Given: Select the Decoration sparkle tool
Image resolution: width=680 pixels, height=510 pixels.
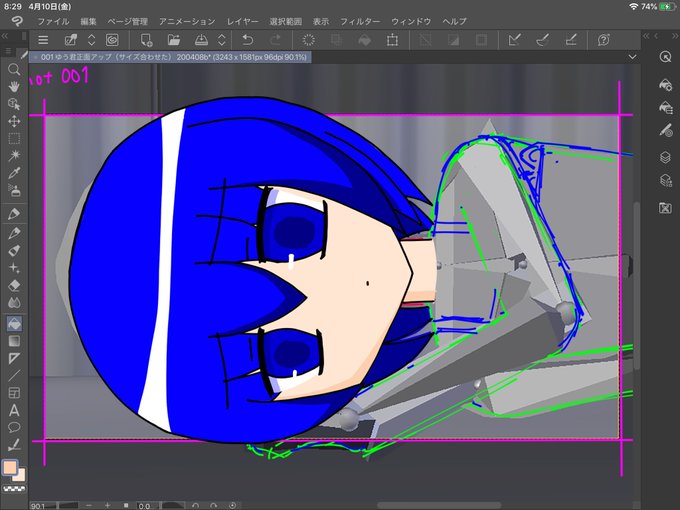Looking at the screenshot, I should click(14, 268).
